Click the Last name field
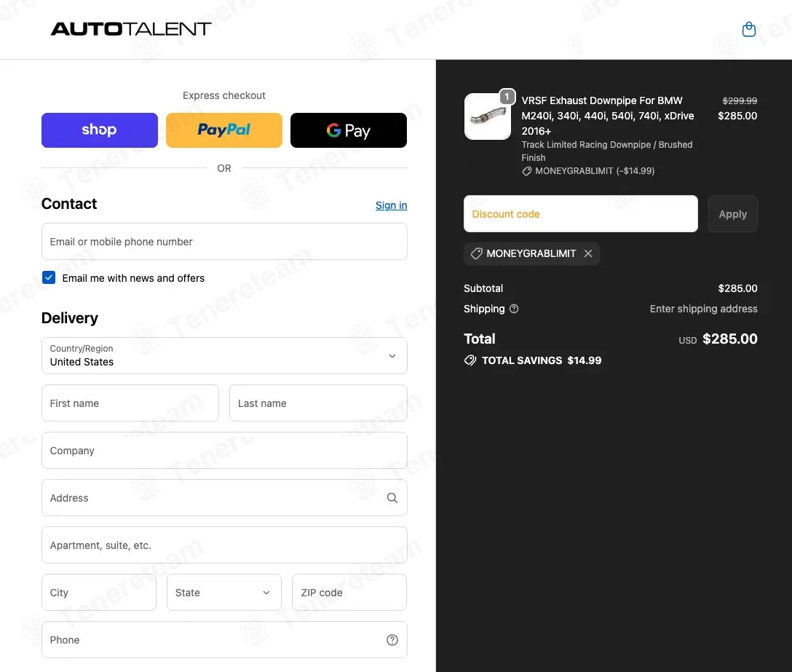 pos(318,403)
